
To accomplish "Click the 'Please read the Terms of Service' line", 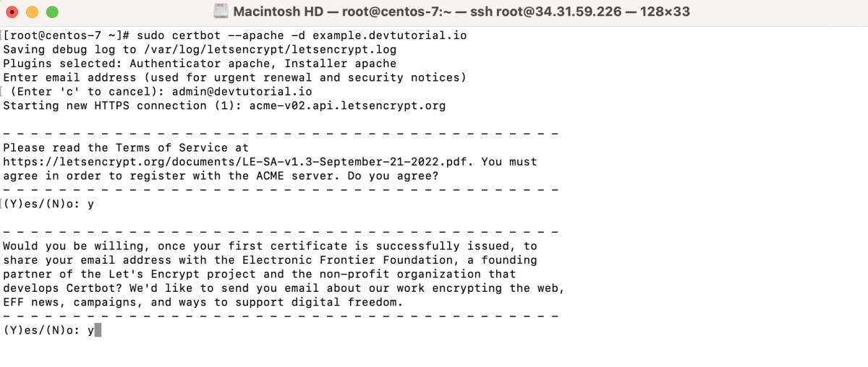I will [126, 147].
